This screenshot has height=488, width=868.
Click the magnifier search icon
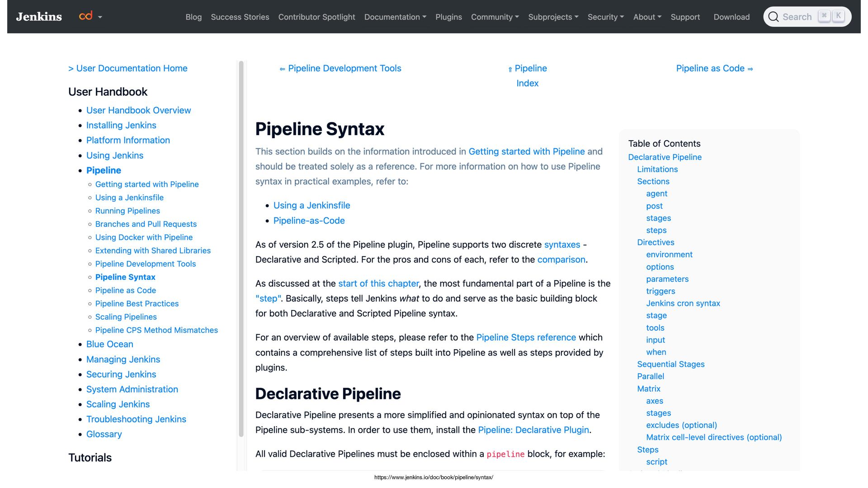(773, 17)
